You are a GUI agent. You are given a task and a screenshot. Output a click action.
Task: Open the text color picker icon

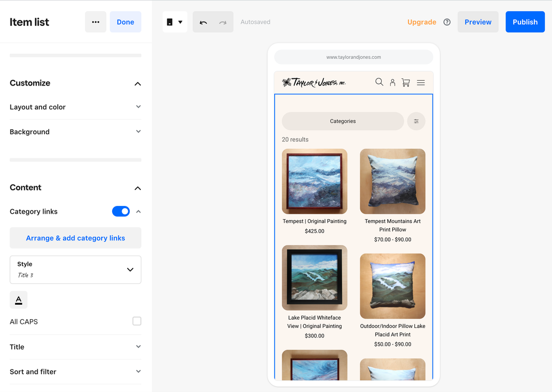point(19,300)
